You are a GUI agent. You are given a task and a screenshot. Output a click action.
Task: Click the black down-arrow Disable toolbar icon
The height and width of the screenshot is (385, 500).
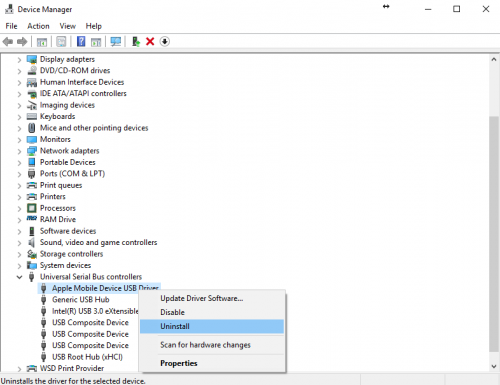[165, 42]
